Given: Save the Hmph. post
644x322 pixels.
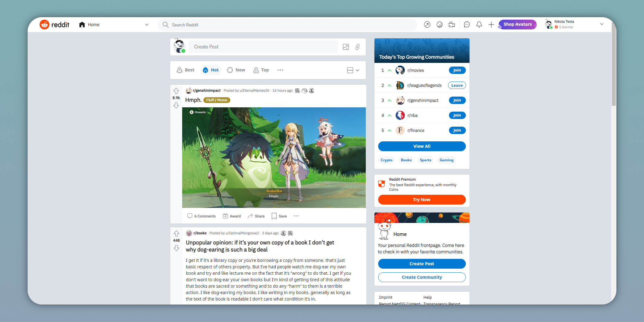Looking at the screenshot, I should (279, 216).
